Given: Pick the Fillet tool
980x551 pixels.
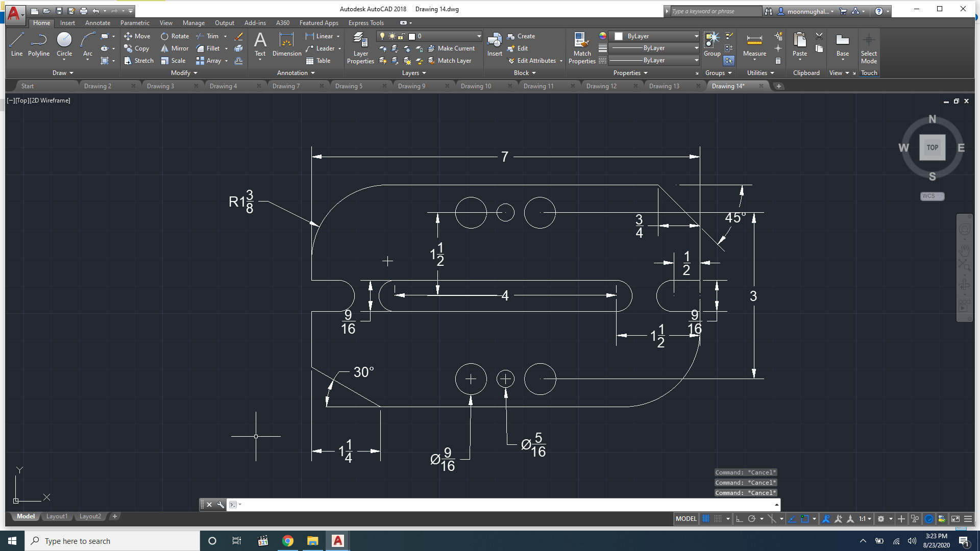Looking at the screenshot, I should click(x=208, y=48).
